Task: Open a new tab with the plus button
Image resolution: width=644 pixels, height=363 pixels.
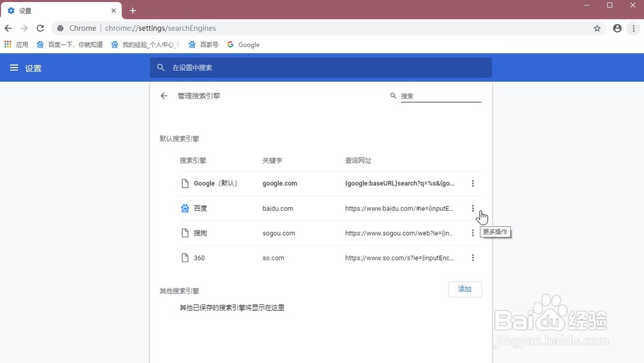Action: tap(133, 11)
